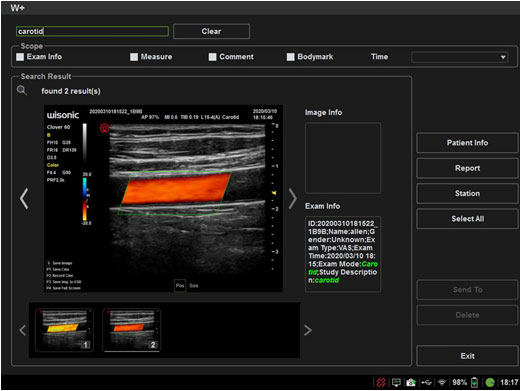Click the camera icon in status bar
The height and width of the screenshot is (391, 521).
[x=411, y=382]
